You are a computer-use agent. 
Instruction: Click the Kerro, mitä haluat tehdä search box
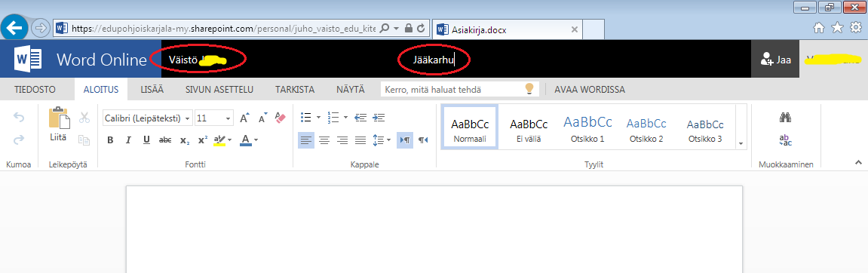point(459,89)
